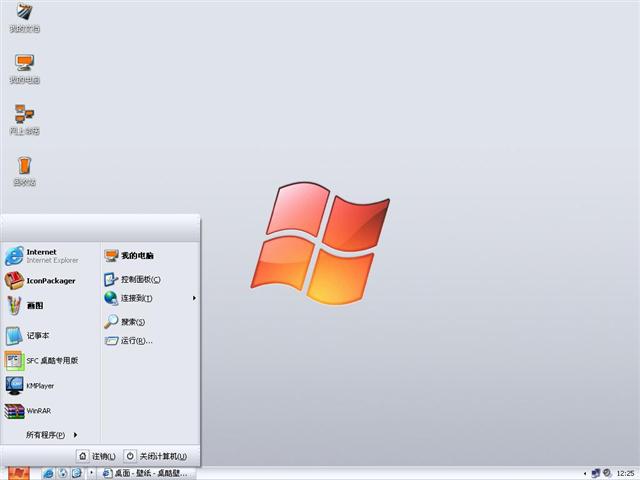This screenshot has height=480, width=640.
Task: Click the 注销(L) log off button
Action: click(97, 456)
